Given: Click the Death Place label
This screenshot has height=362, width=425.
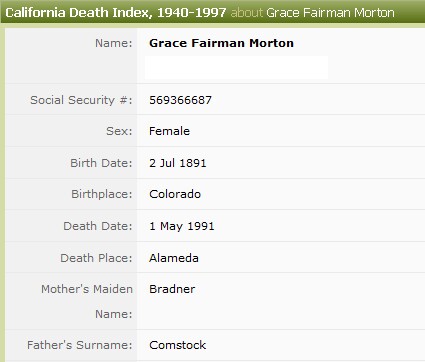Looking at the screenshot, I should (x=96, y=258).
